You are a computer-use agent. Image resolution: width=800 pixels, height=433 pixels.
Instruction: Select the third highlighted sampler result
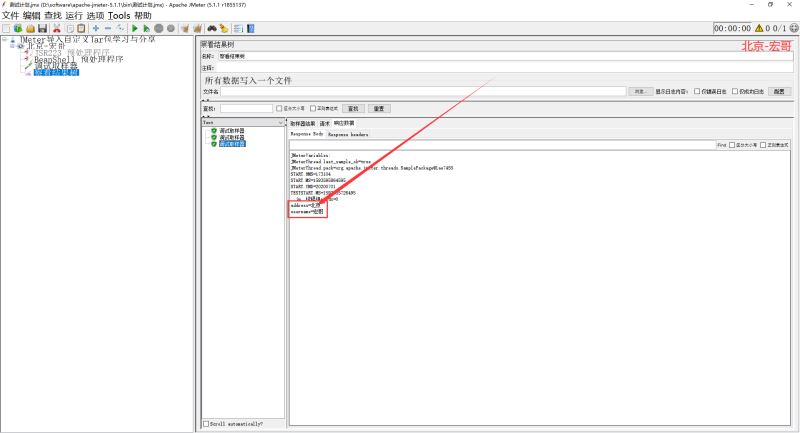click(232, 144)
